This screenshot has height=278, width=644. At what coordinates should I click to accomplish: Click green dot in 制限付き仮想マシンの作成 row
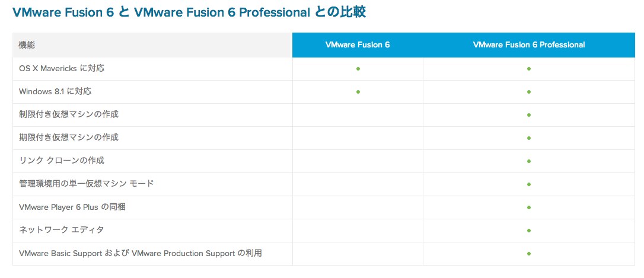(x=529, y=115)
